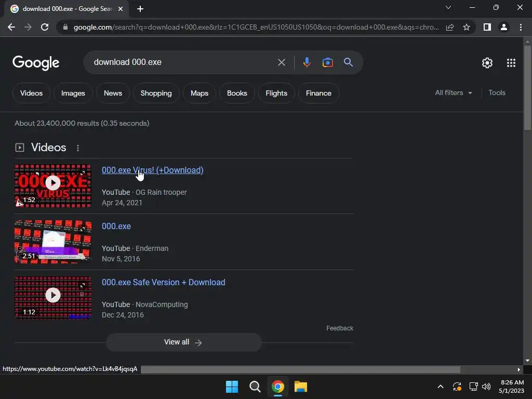The width and height of the screenshot is (532, 399).
Task: Expand the All filters dropdown
Action: click(x=453, y=92)
